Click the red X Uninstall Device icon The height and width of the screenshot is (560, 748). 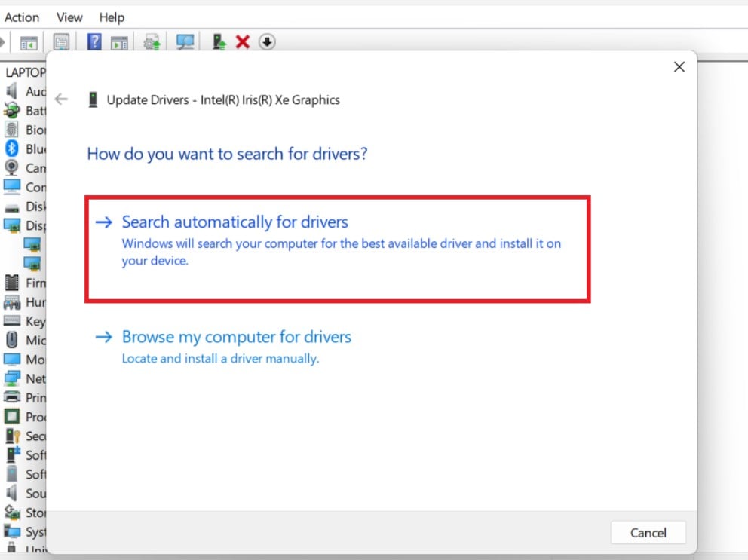tap(243, 41)
